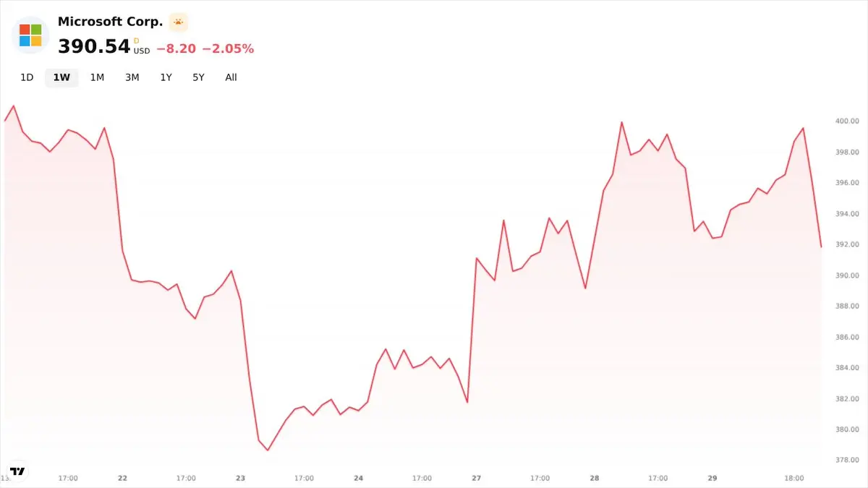Show the 1Y price history

coord(166,77)
